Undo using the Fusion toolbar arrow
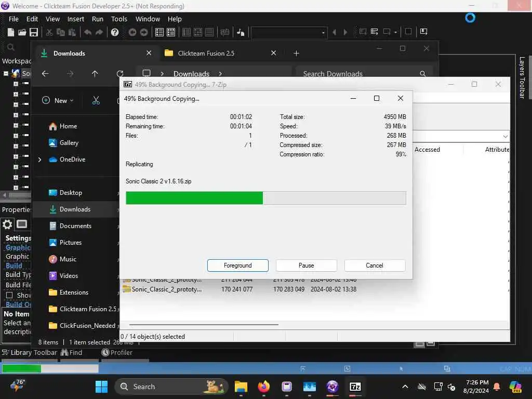 pos(87,32)
